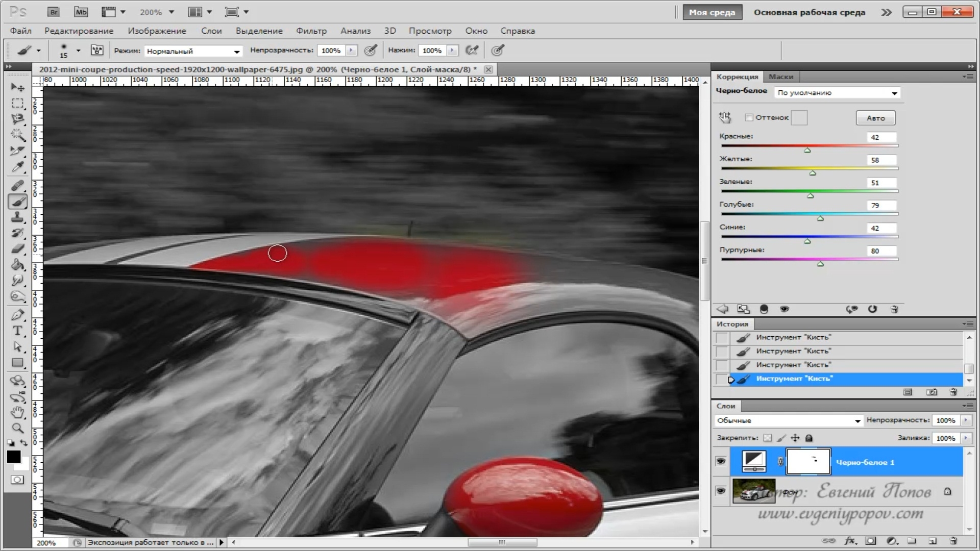The image size is (980, 551).
Task: Click the Красные slider handle
Action: [807, 151]
